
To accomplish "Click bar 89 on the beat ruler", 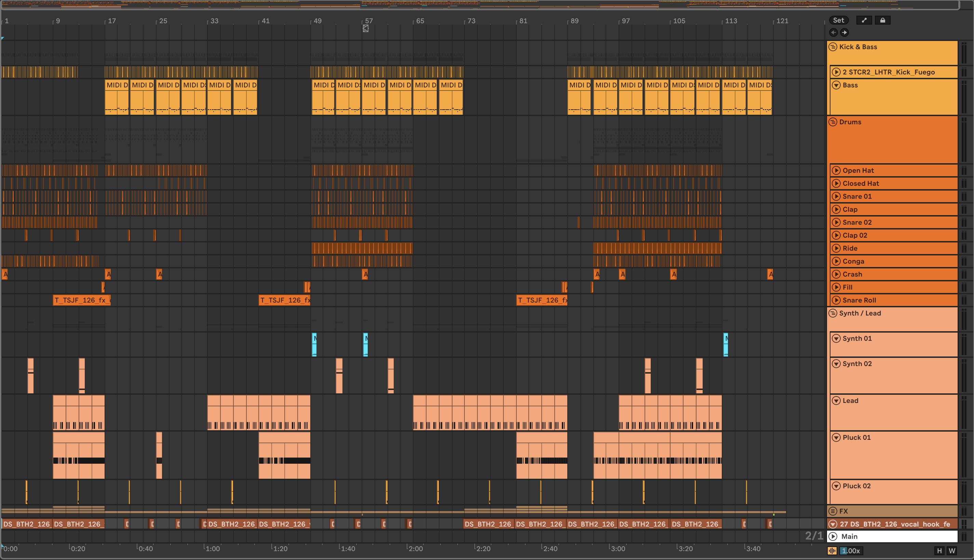I will (574, 21).
